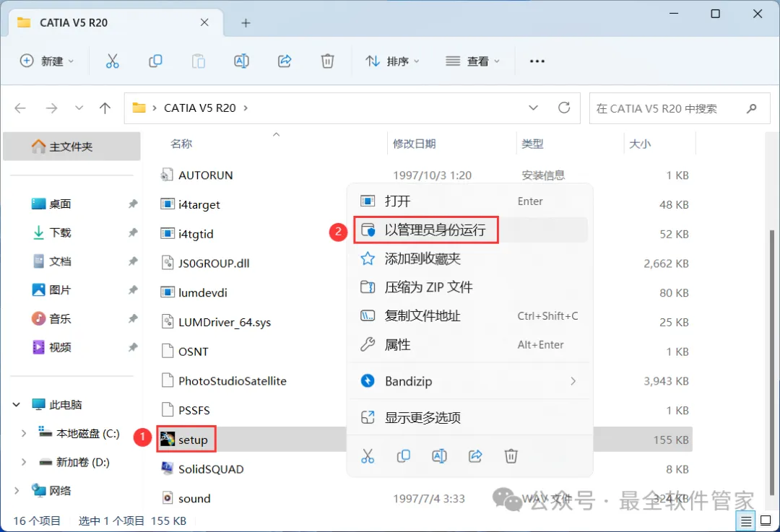Viewport: 780px width, 532px height.
Task: Expand 新加卷 (D:) tree node
Action: 23,463
